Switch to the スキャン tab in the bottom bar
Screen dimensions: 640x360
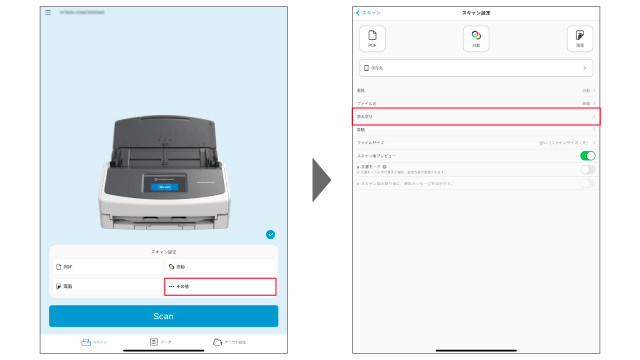pos(94,342)
